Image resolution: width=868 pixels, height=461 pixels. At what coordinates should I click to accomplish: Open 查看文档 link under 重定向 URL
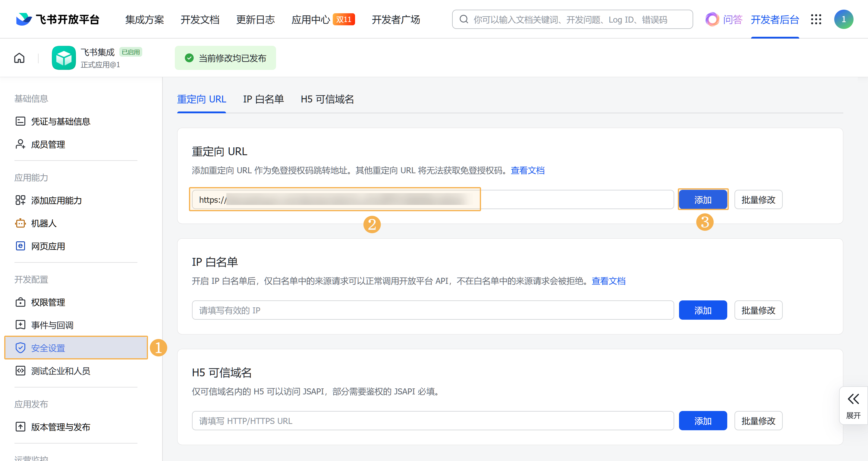tap(527, 170)
